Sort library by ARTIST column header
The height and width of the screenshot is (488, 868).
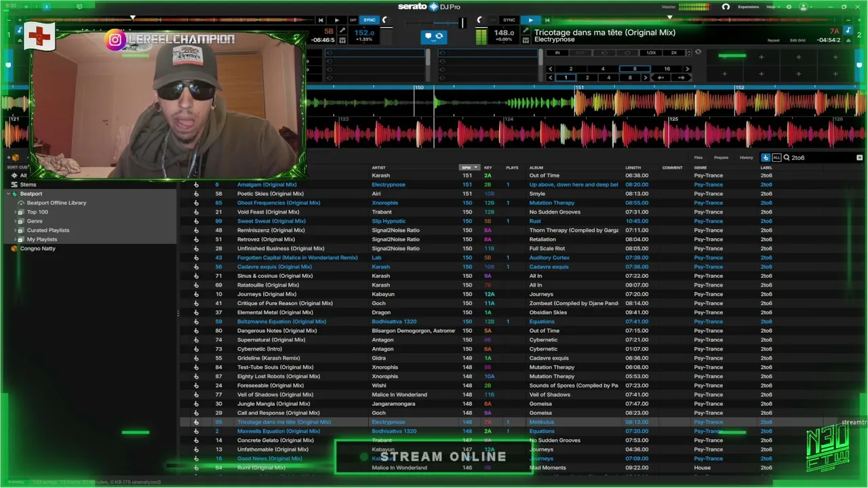coord(378,167)
